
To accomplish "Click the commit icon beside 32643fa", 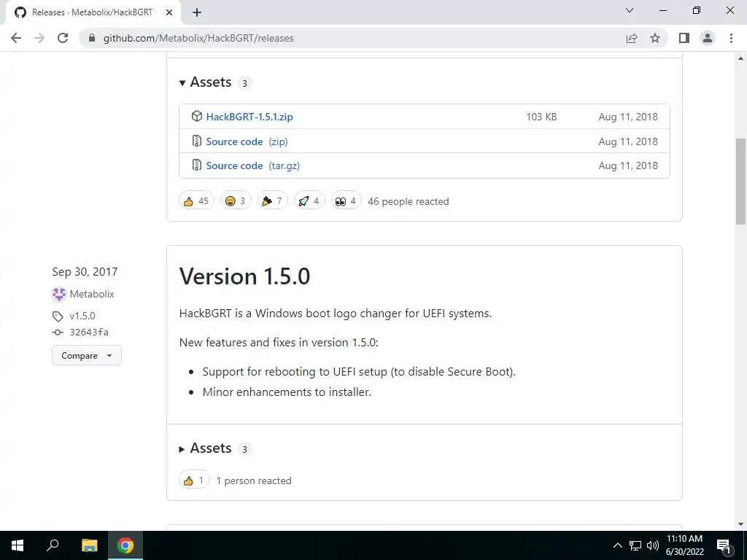I will click(x=58, y=332).
